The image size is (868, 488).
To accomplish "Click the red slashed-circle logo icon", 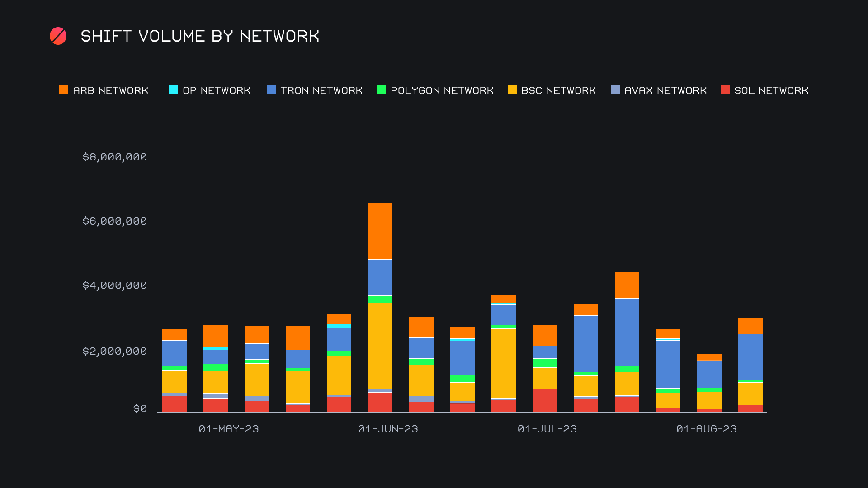I will [x=58, y=36].
